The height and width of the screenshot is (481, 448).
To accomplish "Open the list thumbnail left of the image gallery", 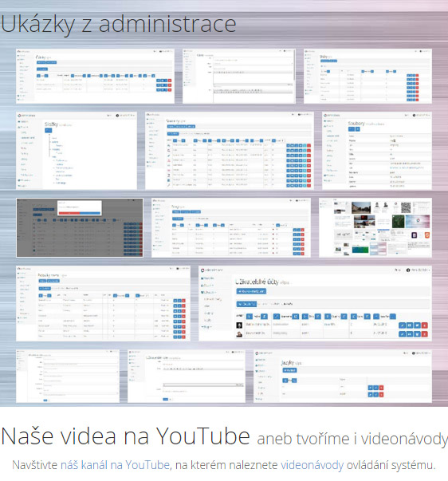I will click(231, 227).
